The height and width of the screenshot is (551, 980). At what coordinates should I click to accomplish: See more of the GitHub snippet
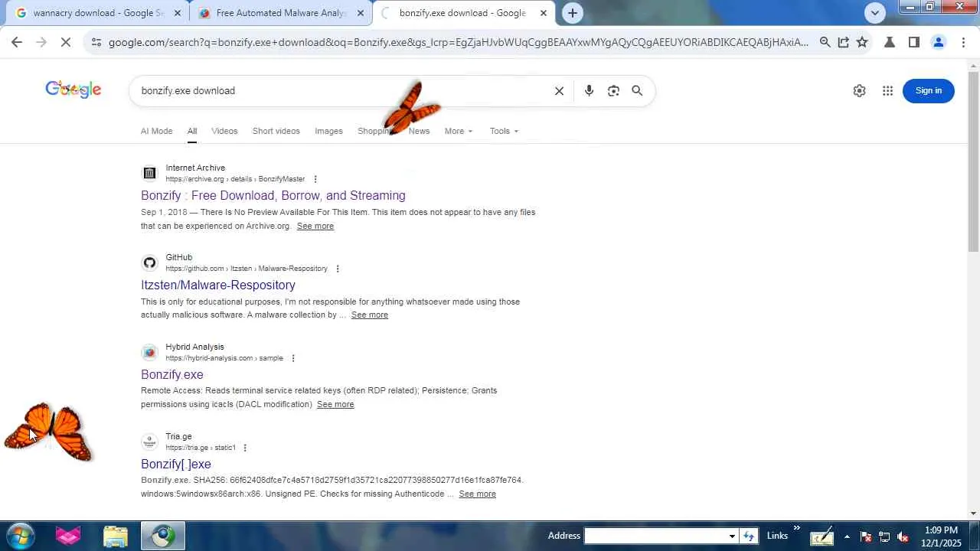pyautogui.click(x=370, y=315)
